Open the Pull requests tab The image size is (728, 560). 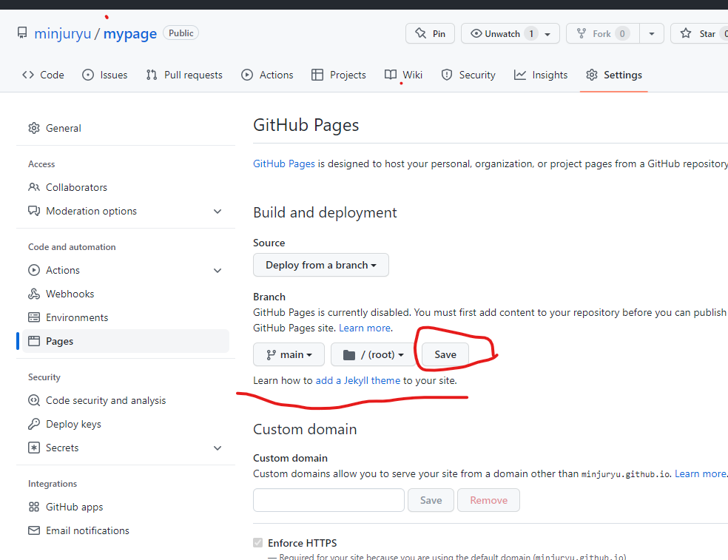point(184,75)
